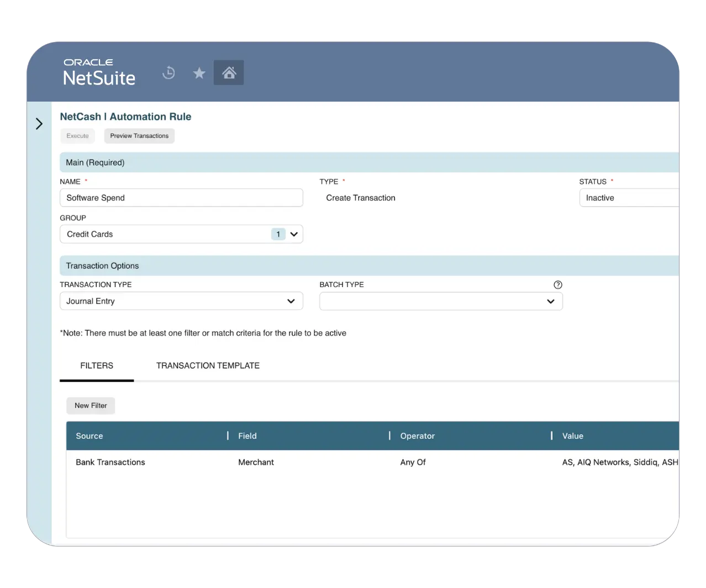
Task: Click Preview Transactions button
Action: click(x=139, y=136)
